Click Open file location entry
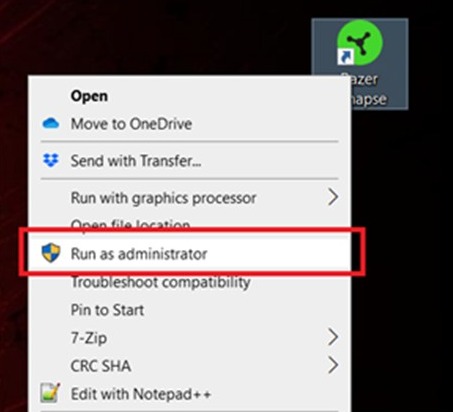This screenshot has height=412, width=453. tap(130, 224)
